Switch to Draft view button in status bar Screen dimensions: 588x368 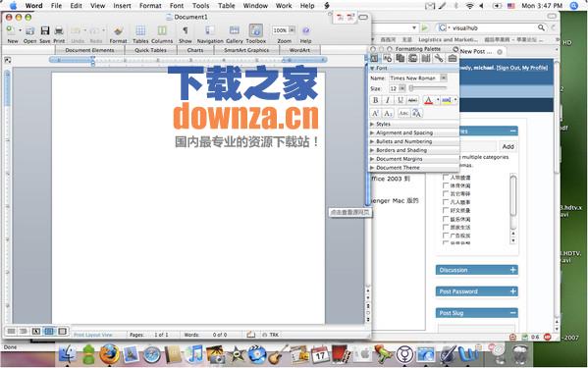[x=11, y=332]
